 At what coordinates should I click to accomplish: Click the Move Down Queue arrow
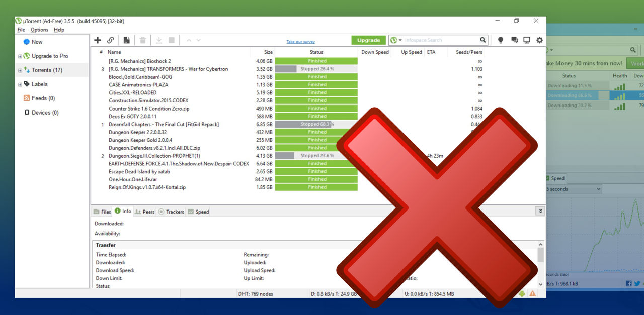[199, 40]
